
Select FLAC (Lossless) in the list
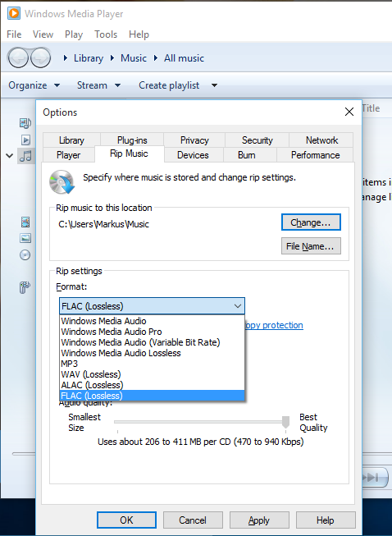coord(152,396)
